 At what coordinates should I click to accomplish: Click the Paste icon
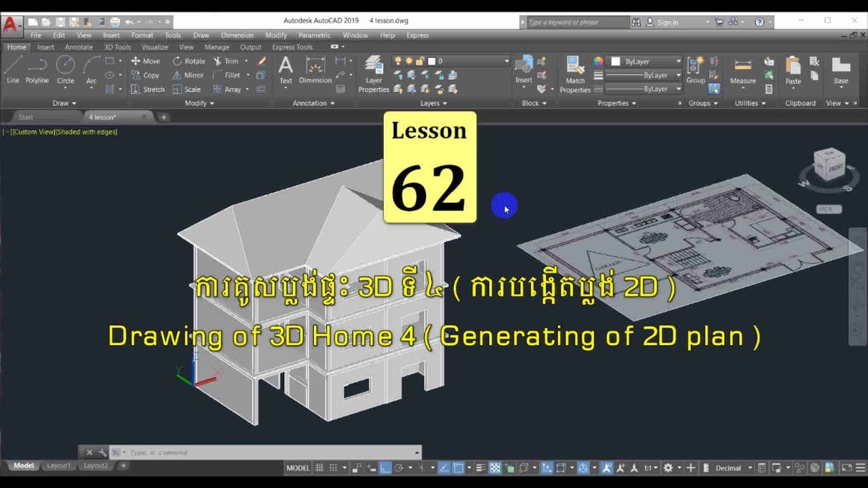point(793,70)
